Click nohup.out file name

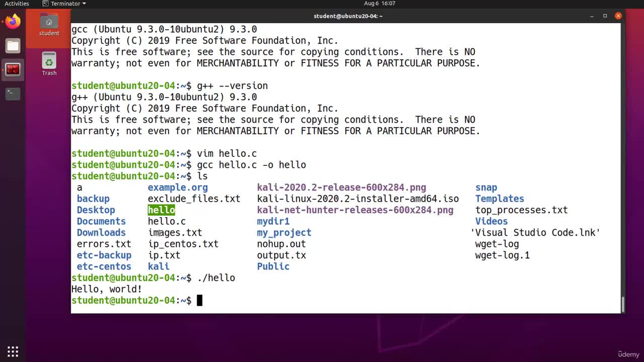[281, 244]
